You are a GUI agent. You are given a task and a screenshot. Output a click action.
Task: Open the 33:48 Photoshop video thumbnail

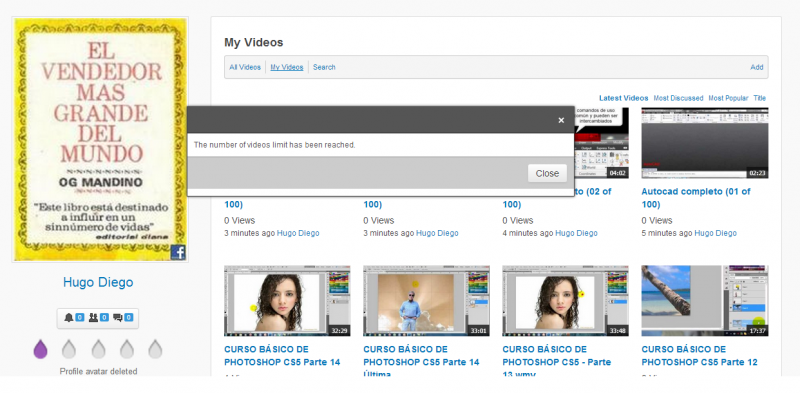pos(565,301)
